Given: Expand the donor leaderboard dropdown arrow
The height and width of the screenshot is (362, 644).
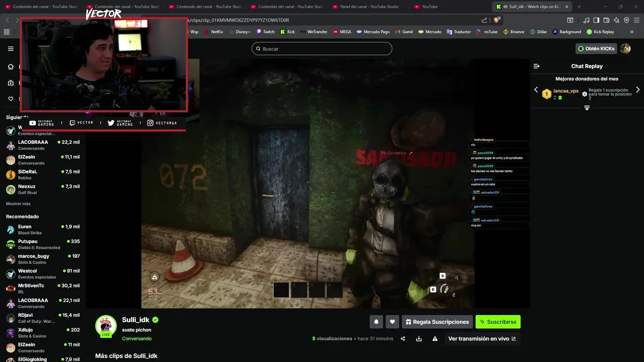Looking at the screenshot, I should [587, 108].
